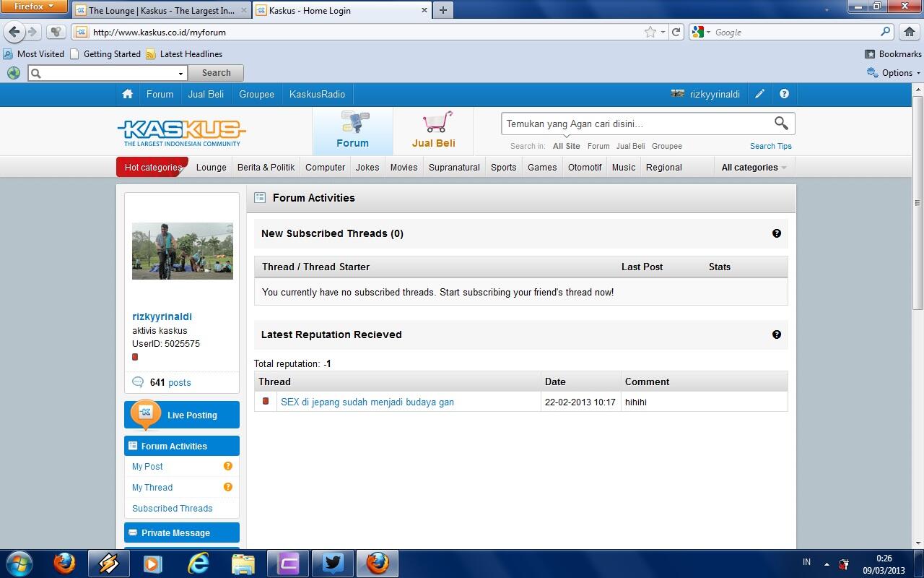The height and width of the screenshot is (578, 924).
Task: Open help for New Subscribed Threads
Action: pos(777,233)
